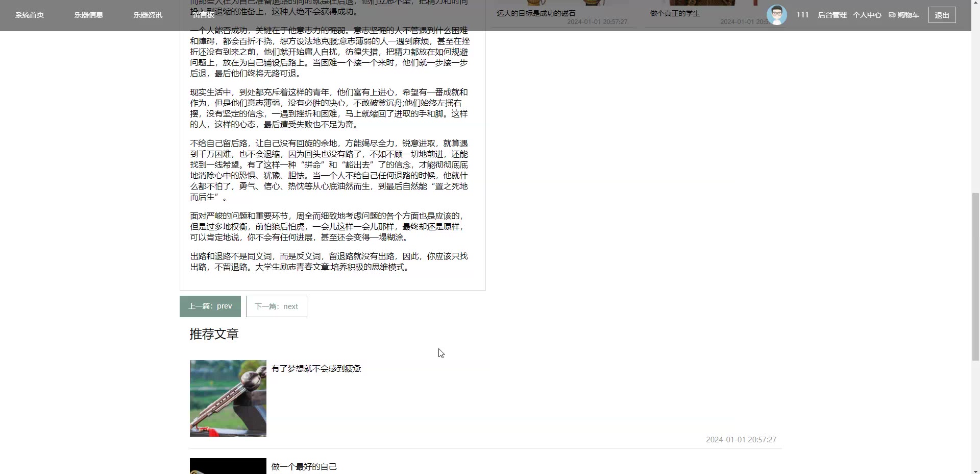
Task: Open sidebar article 做个真正的学生
Action: (x=675, y=13)
